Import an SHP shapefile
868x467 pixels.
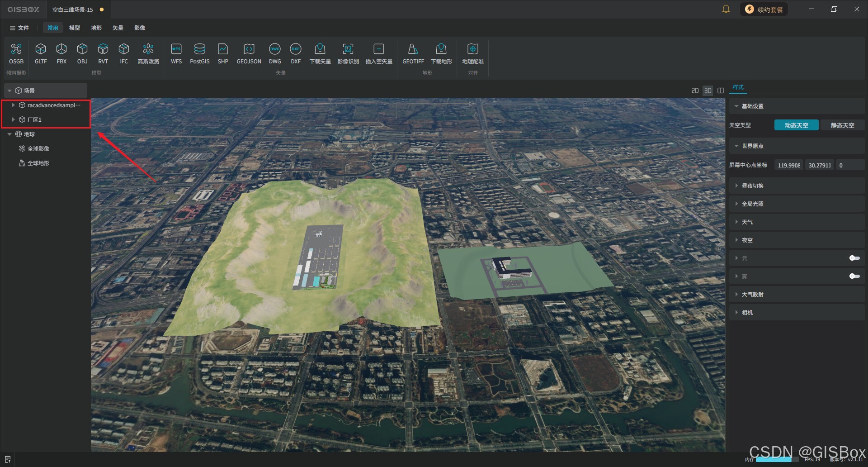tap(223, 53)
